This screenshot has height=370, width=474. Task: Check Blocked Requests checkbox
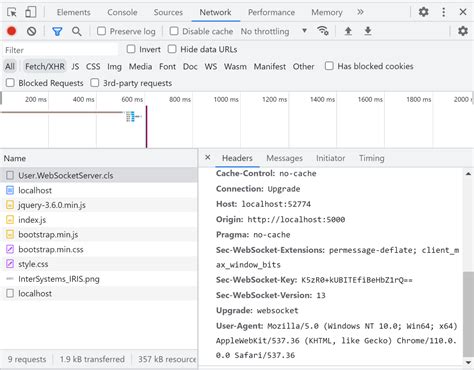[10, 83]
